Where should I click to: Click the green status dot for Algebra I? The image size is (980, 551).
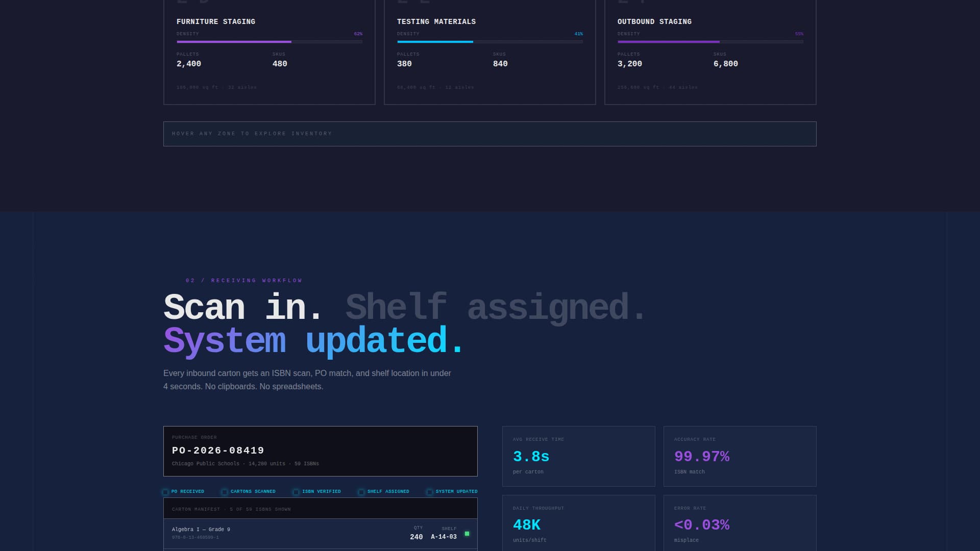467,534
